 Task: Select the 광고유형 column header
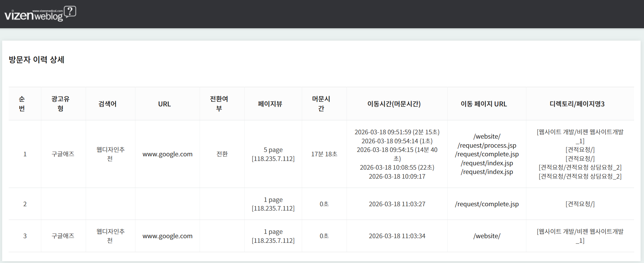click(x=61, y=104)
